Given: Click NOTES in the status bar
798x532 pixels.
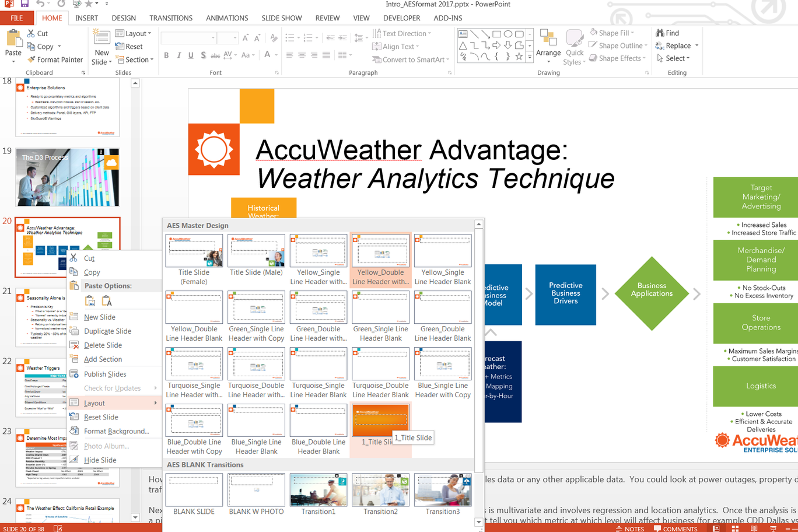Looking at the screenshot, I should (x=630, y=528).
